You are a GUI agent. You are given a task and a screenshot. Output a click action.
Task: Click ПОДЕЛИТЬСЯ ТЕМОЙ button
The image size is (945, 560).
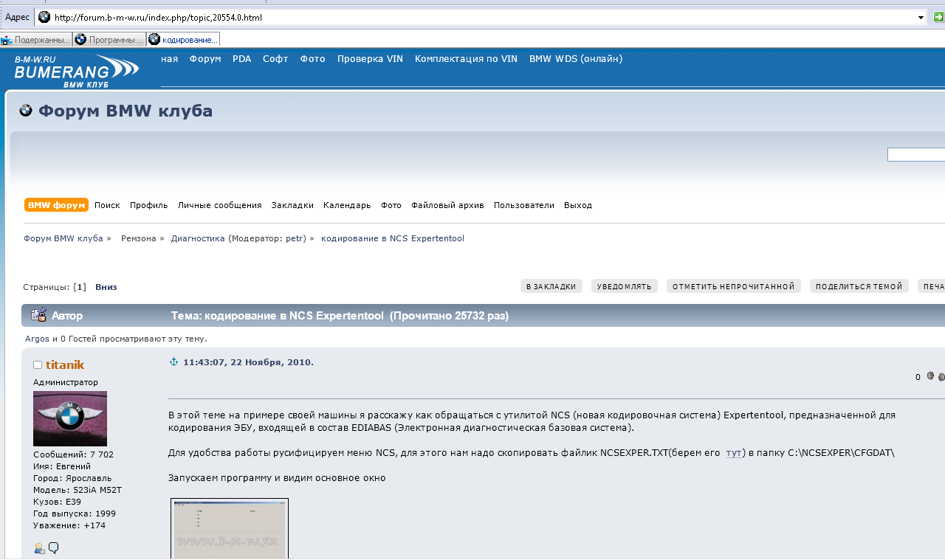pos(859,286)
